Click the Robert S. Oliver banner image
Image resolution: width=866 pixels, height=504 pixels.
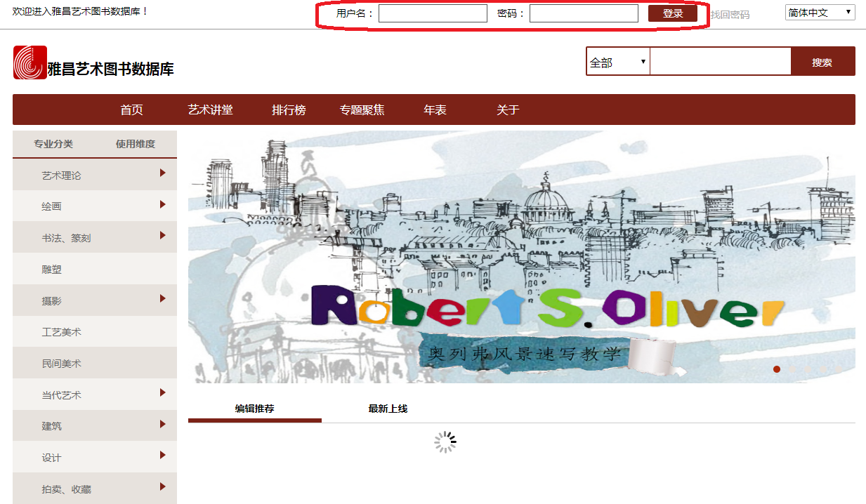pyautogui.click(x=521, y=256)
